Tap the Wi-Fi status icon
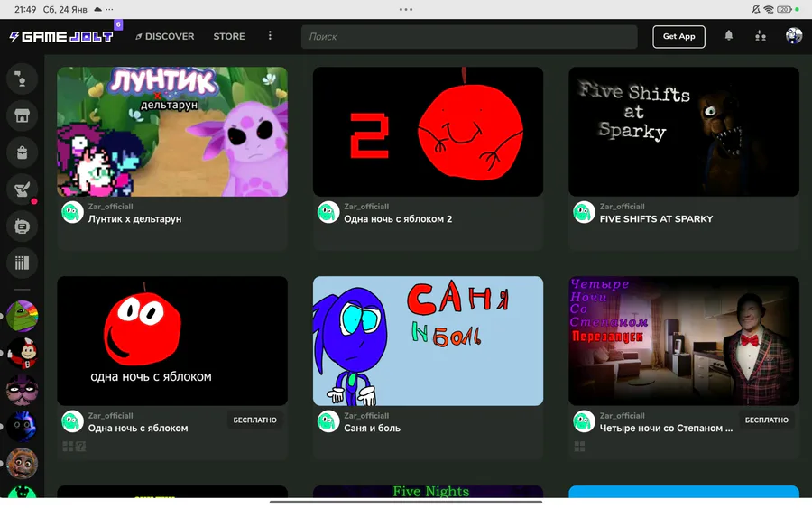812x508 pixels. 769,9
